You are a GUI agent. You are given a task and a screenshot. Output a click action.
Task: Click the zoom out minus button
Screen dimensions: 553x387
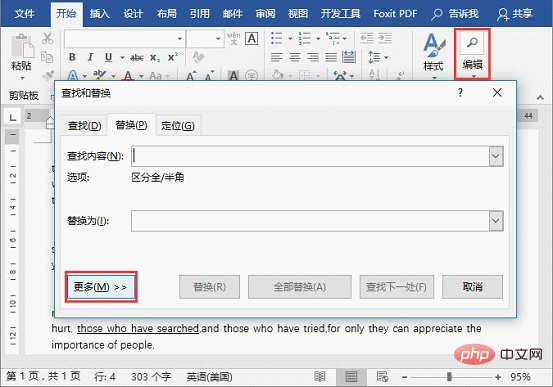click(x=405, y=377)
